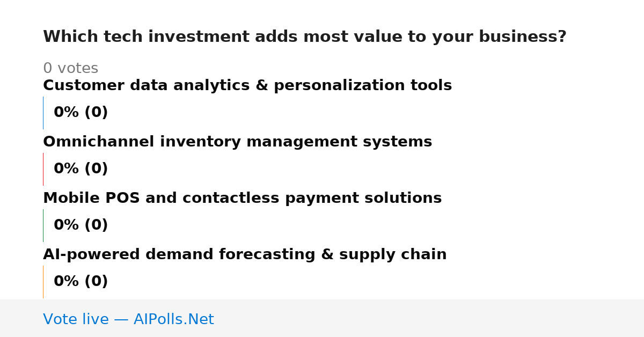Click the blue bar for Customer data analytics
The height and width of the screenshot is (337, 644).
43,113
